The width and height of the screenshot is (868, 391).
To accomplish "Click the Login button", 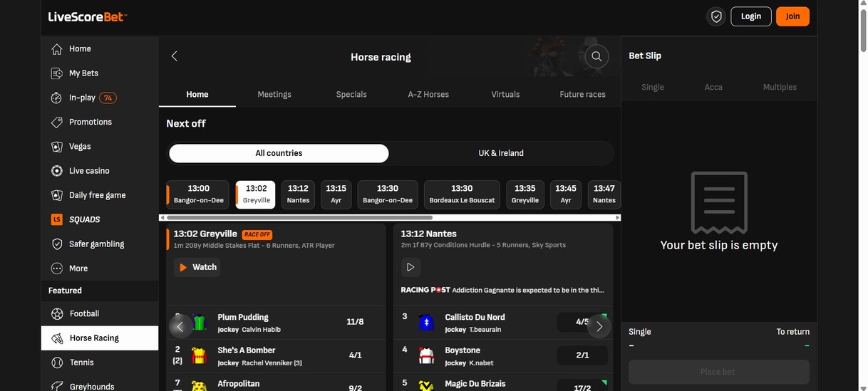I will click(751, 16).
